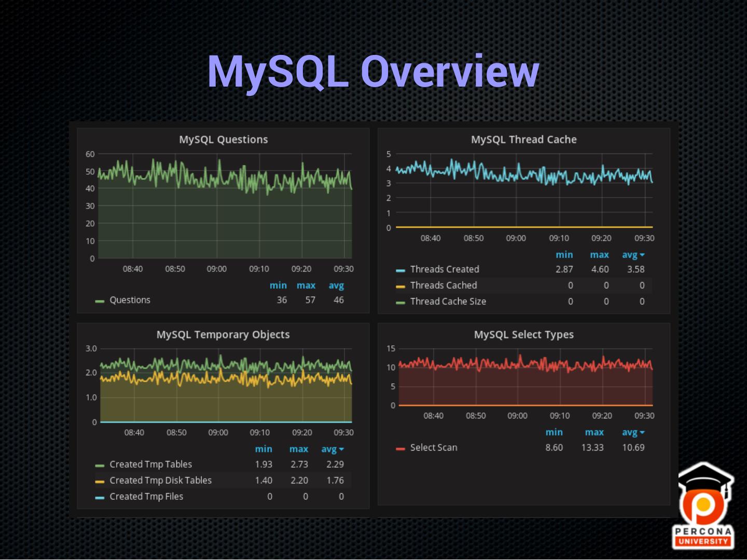The width and height of the screenshot is (747, 560).
Task: Click the Select Scan red legend swatch
Action: coord(400,449)
